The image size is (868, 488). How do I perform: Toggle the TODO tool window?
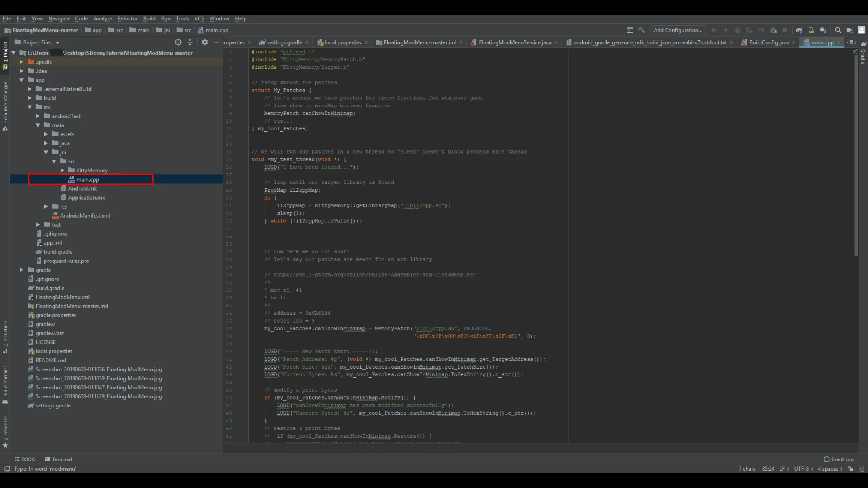pos(25,459)
